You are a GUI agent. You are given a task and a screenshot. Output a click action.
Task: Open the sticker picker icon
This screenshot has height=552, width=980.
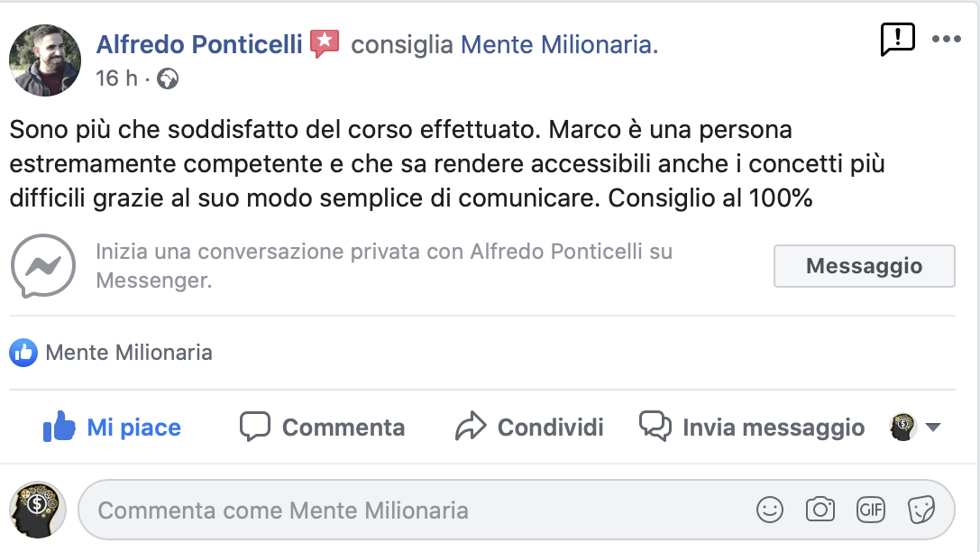pos(920,511)
